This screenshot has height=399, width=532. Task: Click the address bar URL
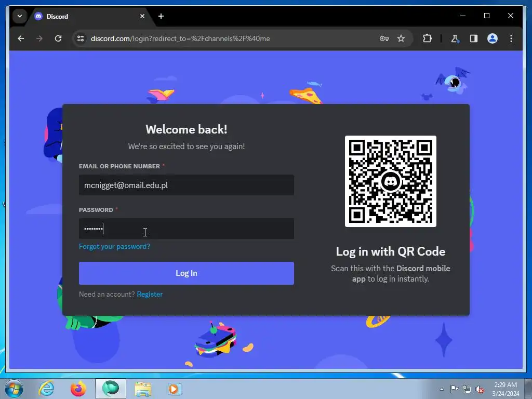coord(180,38)
